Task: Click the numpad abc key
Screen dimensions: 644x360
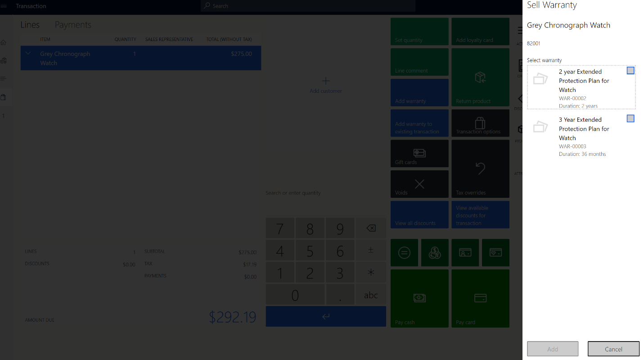Action: (x=371, y=295)
